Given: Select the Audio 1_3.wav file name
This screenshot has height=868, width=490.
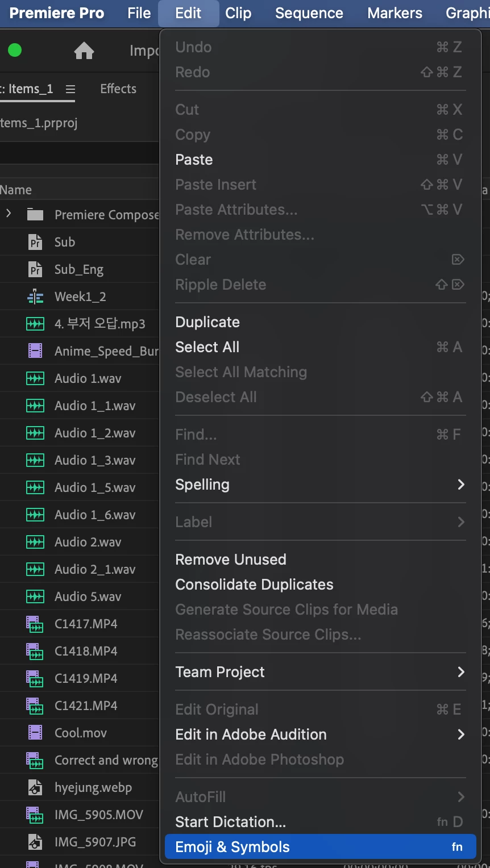Looking at the screenshot, I should tap(95, 460).
